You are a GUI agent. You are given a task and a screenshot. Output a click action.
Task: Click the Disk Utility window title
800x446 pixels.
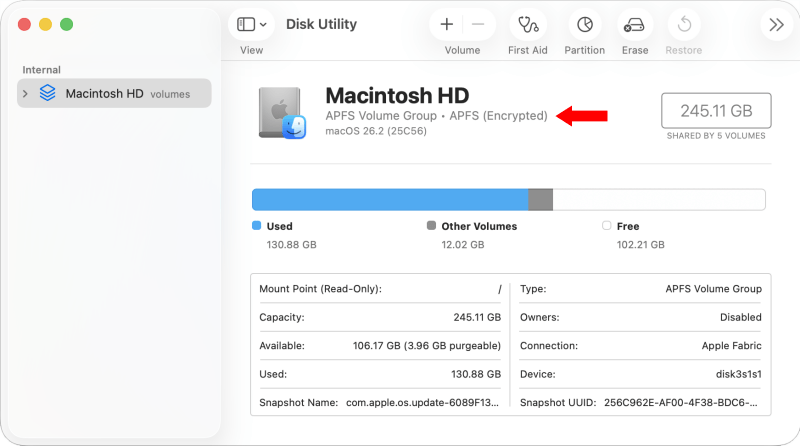[x=321, y=24]
